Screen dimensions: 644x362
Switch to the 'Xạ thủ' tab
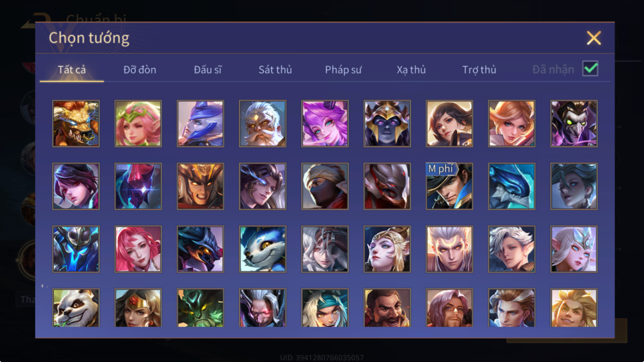tap(411, 70)
